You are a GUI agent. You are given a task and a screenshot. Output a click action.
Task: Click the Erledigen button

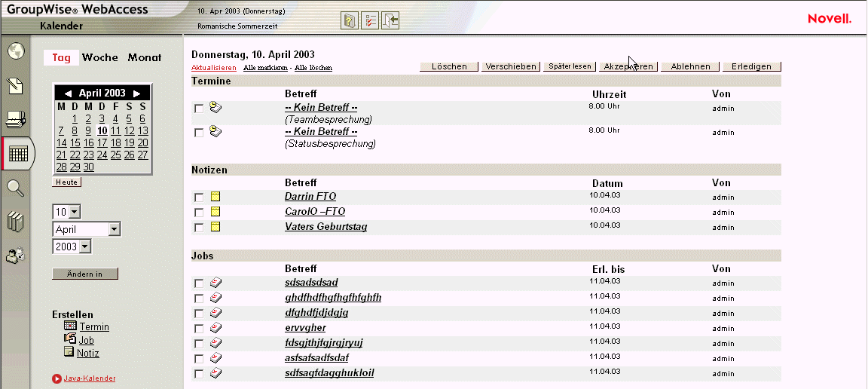[752, 66]
